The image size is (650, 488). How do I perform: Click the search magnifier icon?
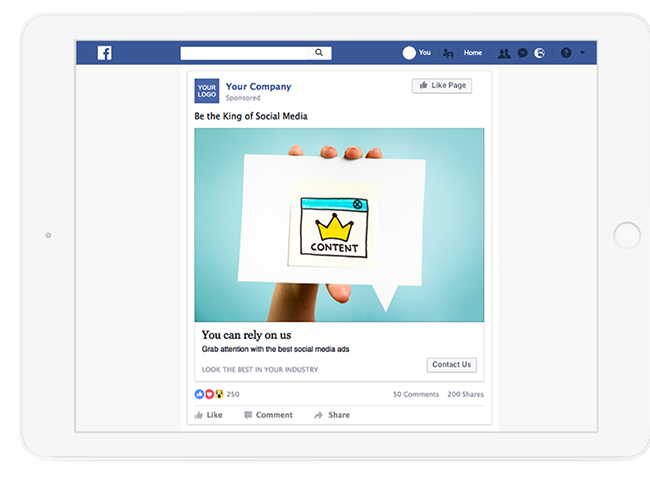pos(319,53)
